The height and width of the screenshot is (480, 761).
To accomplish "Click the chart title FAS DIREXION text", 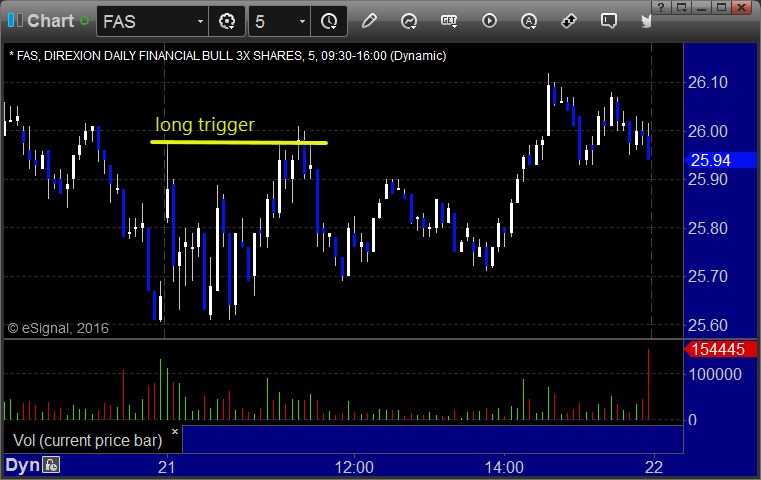I will tap(228, 56).
